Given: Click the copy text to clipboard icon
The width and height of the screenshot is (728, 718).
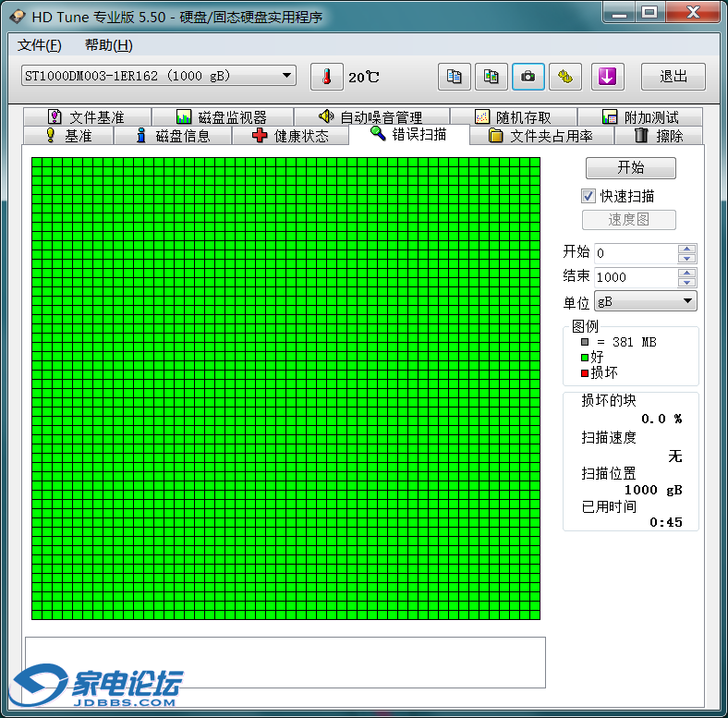Looking at the screenshot, I should pos(454,77).
